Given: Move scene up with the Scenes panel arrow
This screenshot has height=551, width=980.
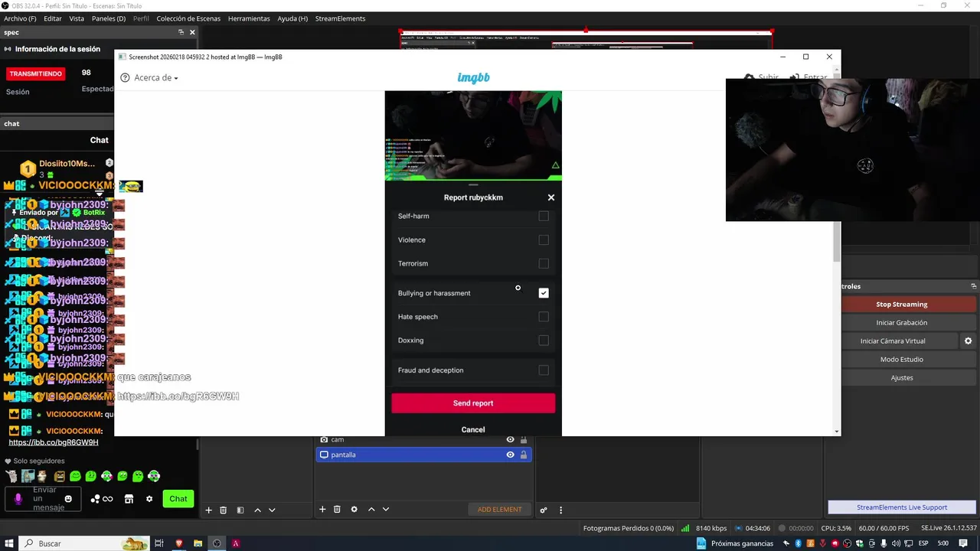Looking at the screenshot, I should pos(257,510).
